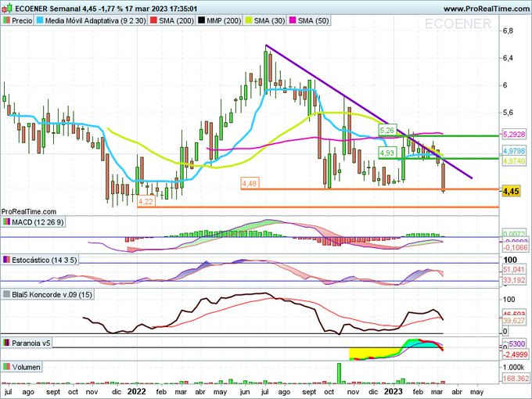Screen dimensions: 532x399
Task: Click the 'jul' month label near 2022 peak
Action: (264, 392)
